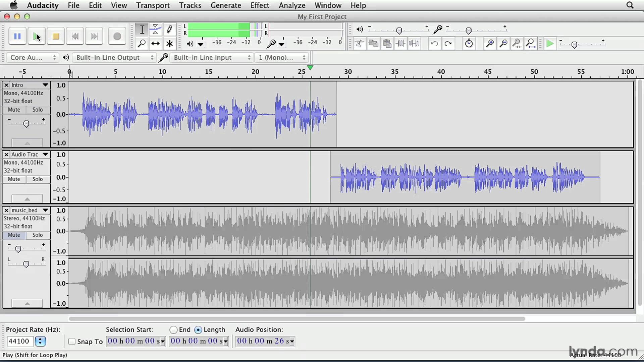Viewport: 644px width, 362px height.
Task: Select the End radio button
Action: [173, 330]
